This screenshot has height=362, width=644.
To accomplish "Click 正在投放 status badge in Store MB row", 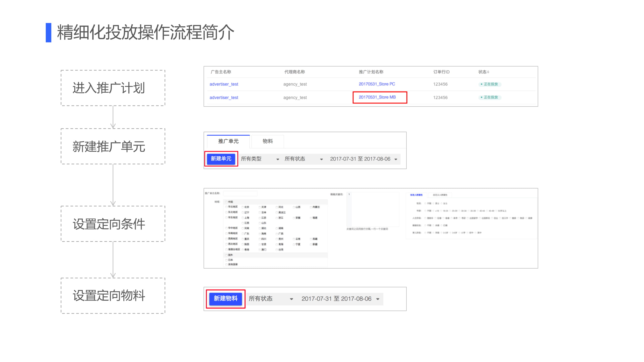I will (x=490, y=97).
